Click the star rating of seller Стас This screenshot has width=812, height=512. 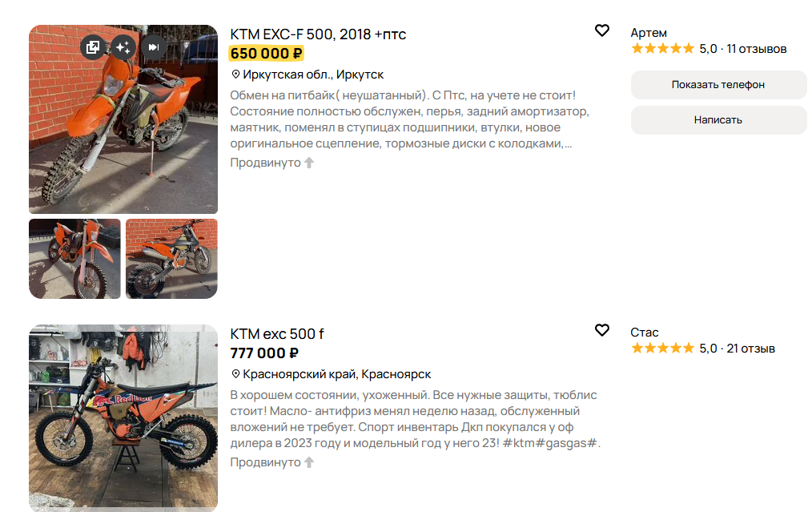[x=663, y=349]
